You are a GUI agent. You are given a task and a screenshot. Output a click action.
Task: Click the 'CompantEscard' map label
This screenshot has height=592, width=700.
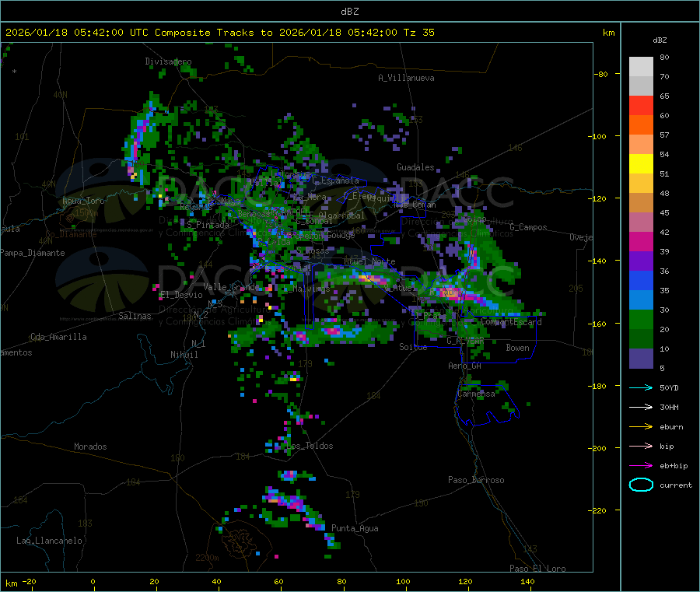click(511, 322)
